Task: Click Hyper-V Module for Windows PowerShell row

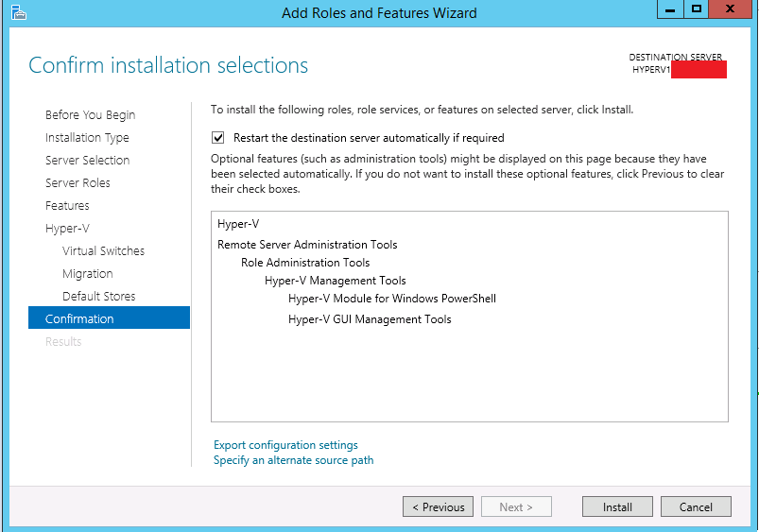Action: point(391,299)
